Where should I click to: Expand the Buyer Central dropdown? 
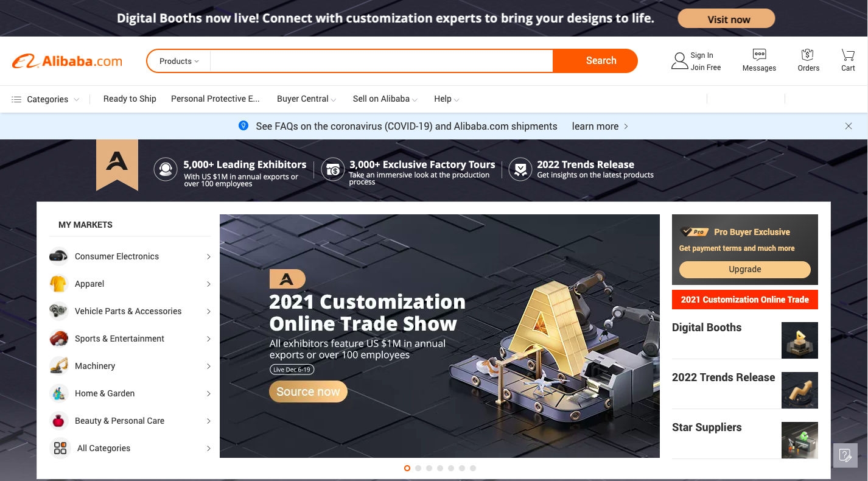click(x=306, y=99)
